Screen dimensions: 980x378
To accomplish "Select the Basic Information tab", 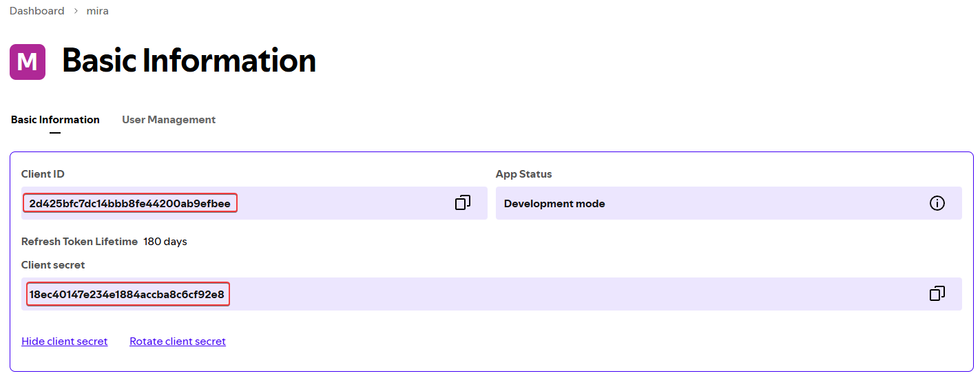I will [x=55, y=120].
